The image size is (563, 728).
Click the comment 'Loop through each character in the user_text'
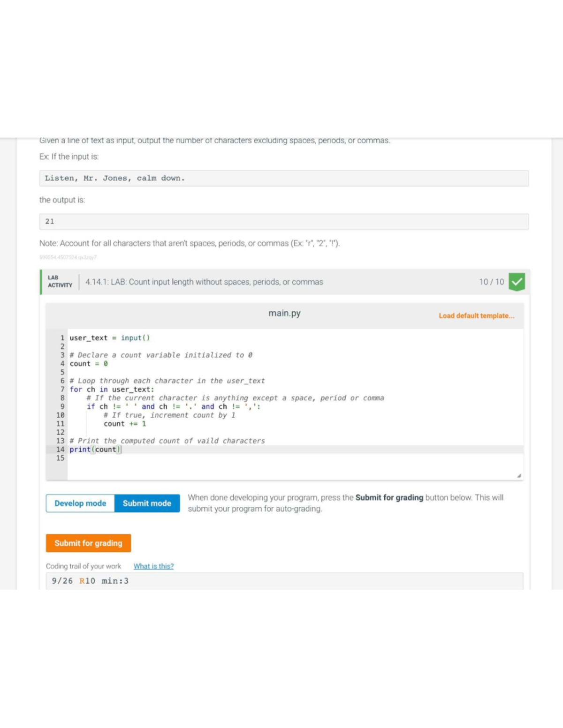(167, 381)
